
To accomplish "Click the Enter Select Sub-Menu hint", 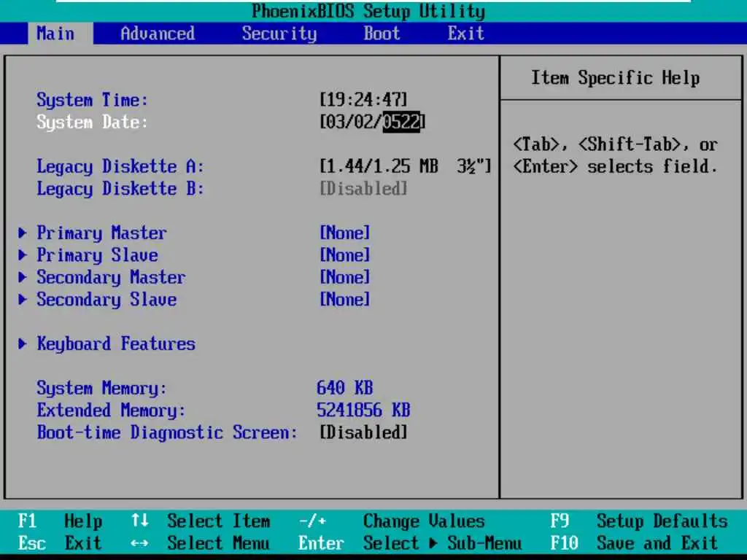I will (x=410, y=543).
